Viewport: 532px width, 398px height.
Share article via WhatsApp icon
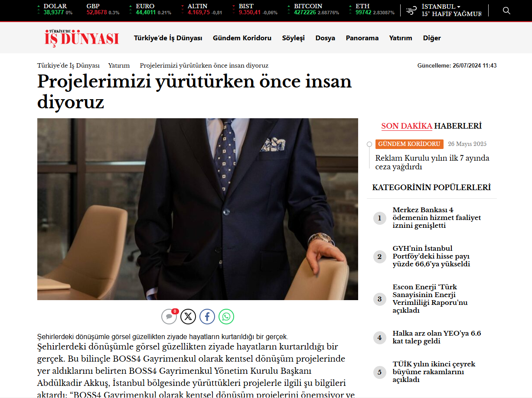coord(226,317)
